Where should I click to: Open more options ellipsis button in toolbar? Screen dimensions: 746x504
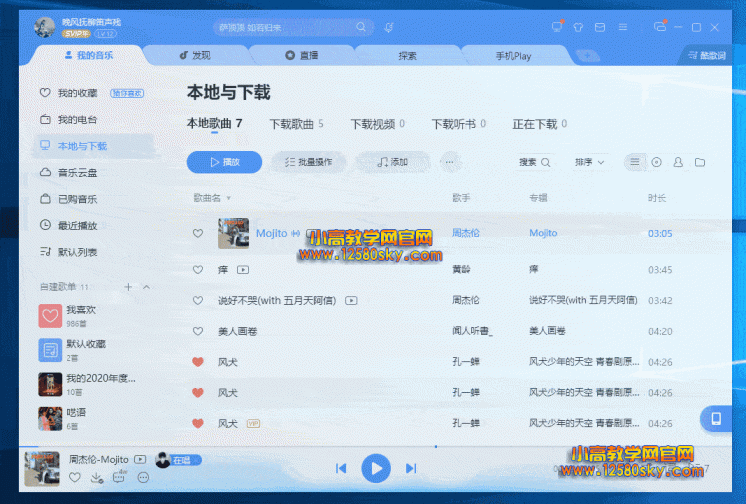(450, 162)
